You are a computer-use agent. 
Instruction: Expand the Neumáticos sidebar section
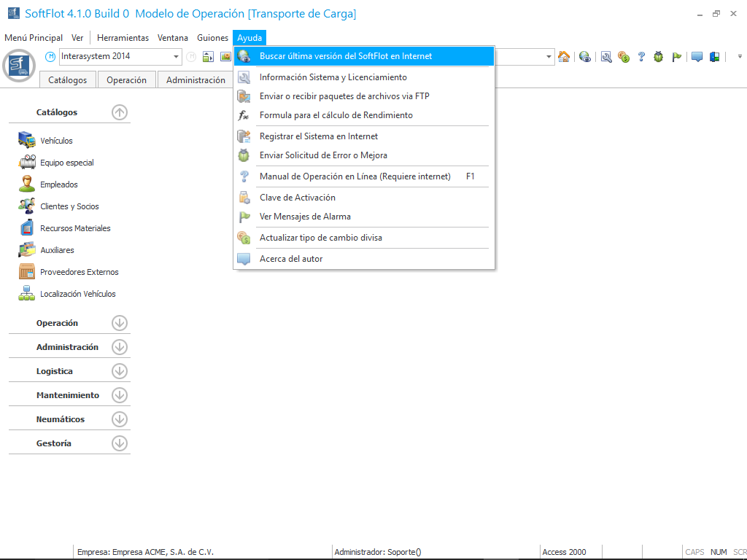pyautogui.click(x=120, y=419)
